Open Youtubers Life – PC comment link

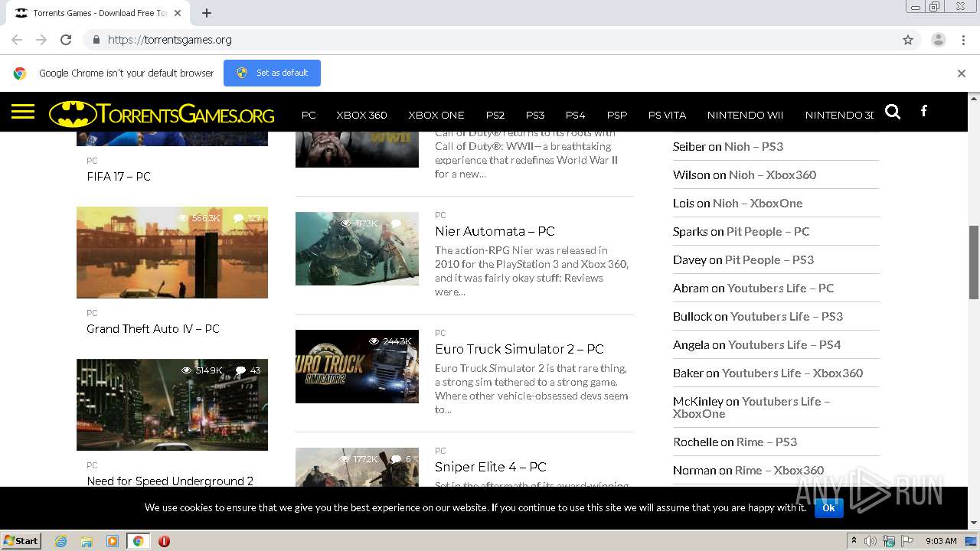click(780, 288)
